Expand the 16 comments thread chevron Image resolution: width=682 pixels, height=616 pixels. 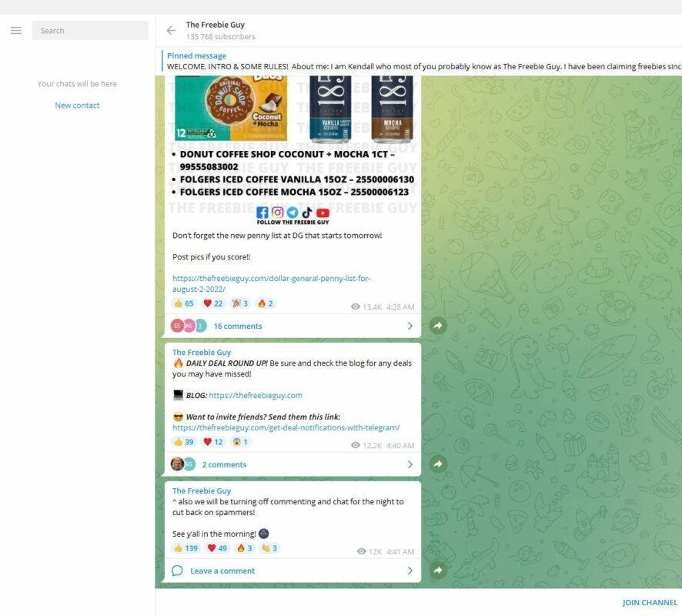click(x=410, y=326)
